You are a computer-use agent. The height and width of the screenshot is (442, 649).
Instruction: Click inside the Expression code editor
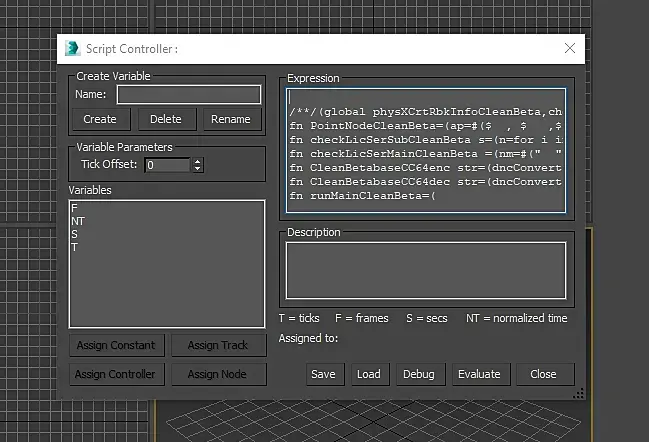tap(426, 150)
